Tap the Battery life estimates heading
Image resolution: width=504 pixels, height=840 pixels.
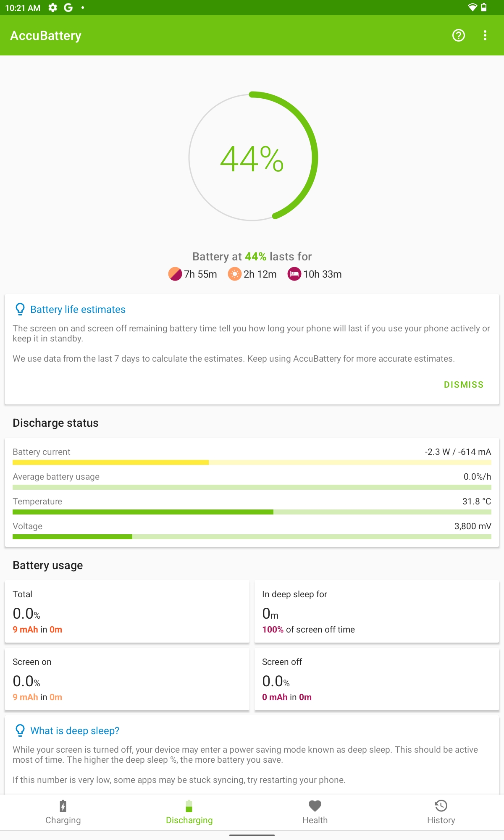tap(78, 310)
